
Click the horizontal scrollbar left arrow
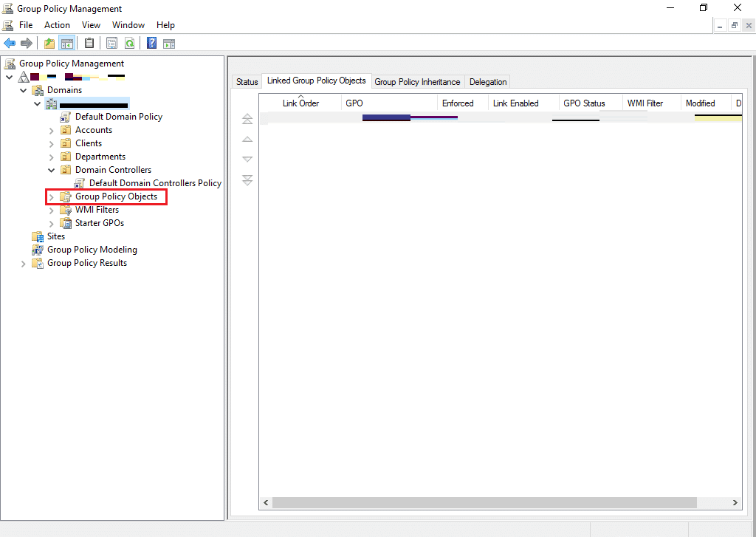click(266, 502)
